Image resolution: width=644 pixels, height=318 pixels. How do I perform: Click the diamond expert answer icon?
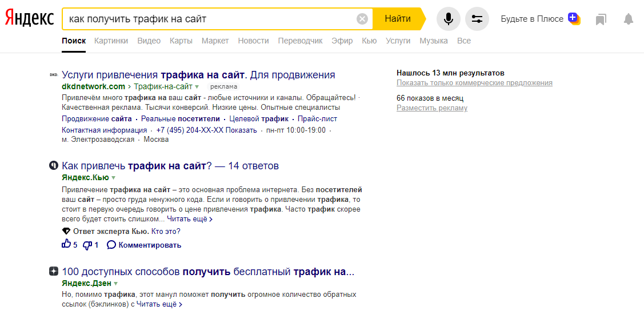(x=66, y=231)
